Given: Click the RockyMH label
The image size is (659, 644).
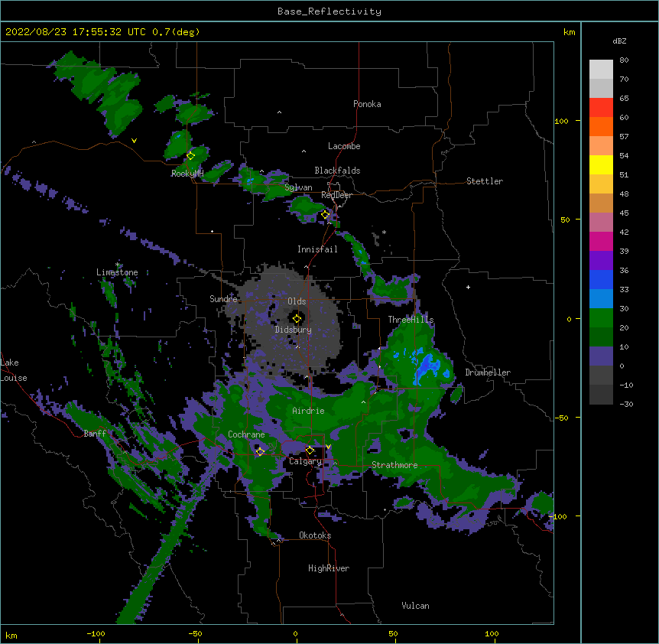Looking at the screenshot, I should point(187,174).
